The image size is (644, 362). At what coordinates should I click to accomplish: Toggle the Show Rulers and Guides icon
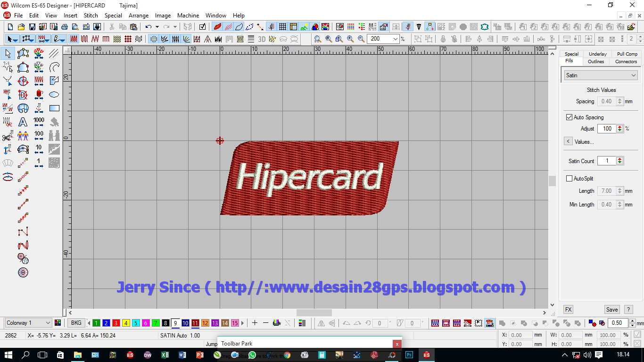[293, 27]
